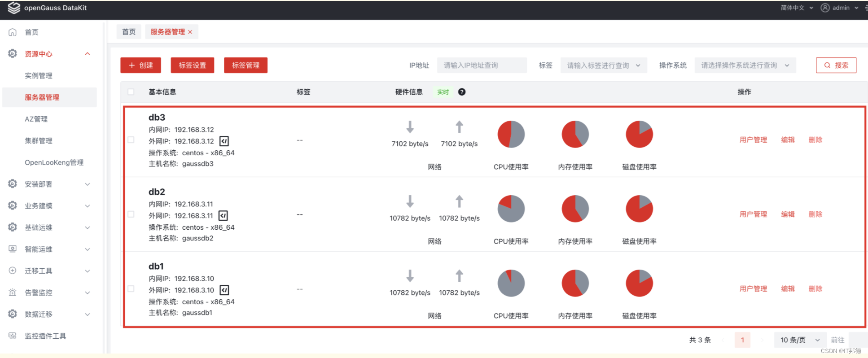Open the admin account dropdown arrow
868x358 pixels.
[x=856, y=8]
